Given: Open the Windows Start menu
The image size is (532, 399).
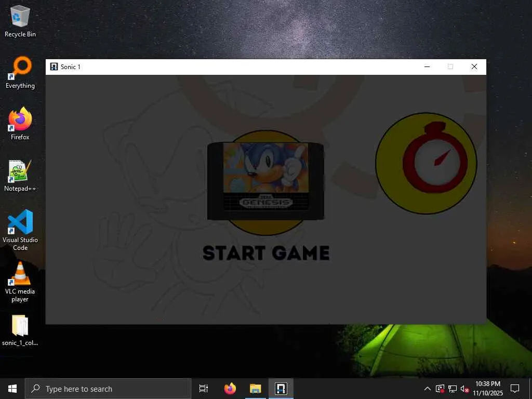Looking at the screenshot, I should coord(12,389).
